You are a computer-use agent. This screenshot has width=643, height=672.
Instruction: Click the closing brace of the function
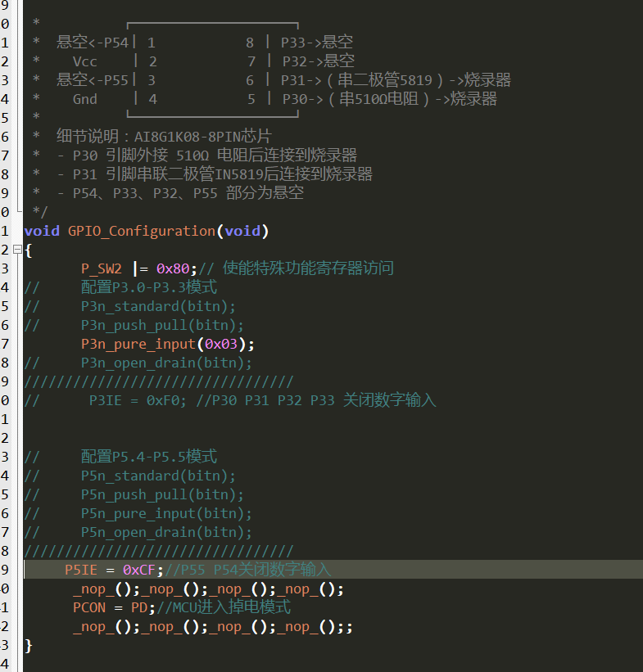tap(29, 646)
